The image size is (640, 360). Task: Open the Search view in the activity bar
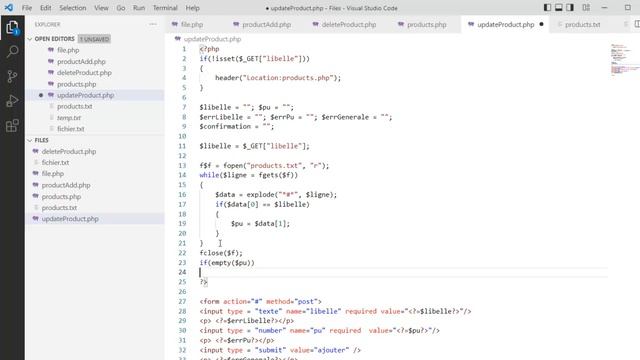pyautogui.click(x=12, y=51)
